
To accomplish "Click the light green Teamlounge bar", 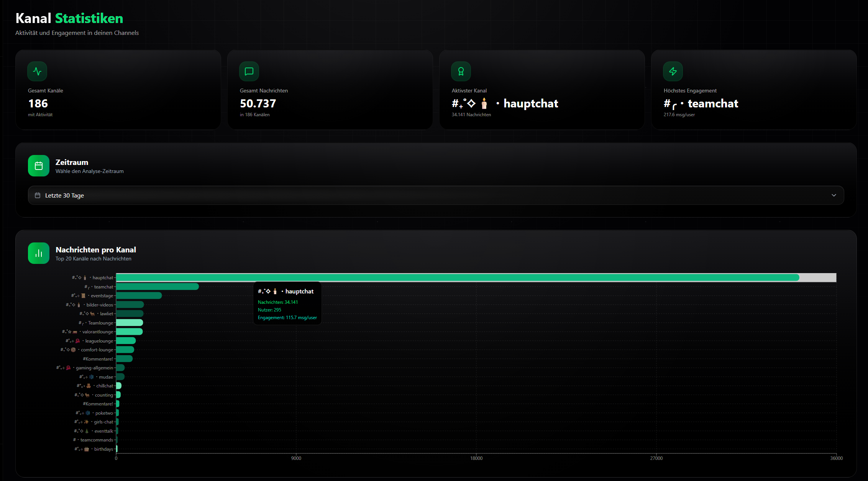I will click(x=130, y=323).
